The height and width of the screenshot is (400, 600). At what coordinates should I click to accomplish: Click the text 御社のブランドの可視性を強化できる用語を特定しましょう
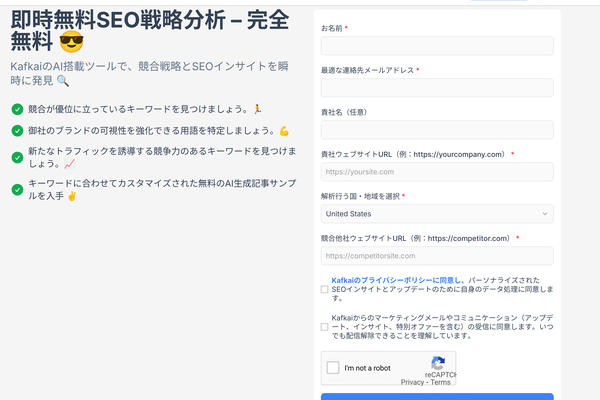tap(152, 131)
